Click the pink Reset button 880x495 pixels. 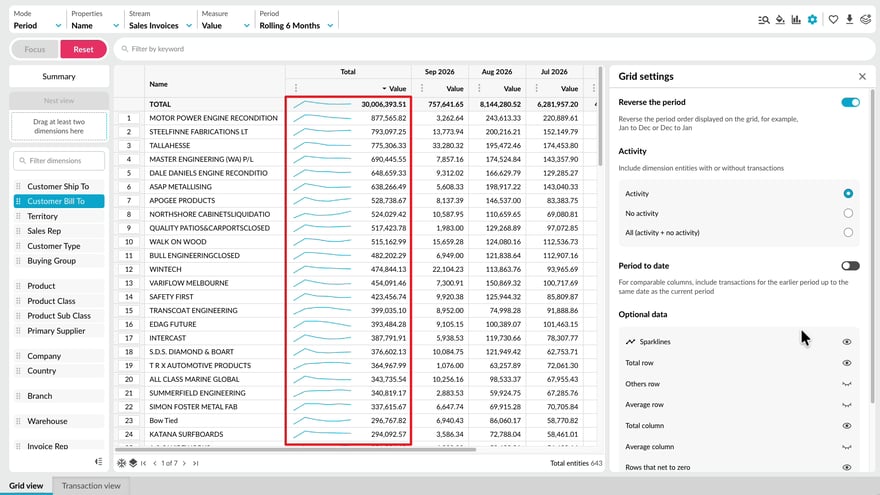[83, 49]
